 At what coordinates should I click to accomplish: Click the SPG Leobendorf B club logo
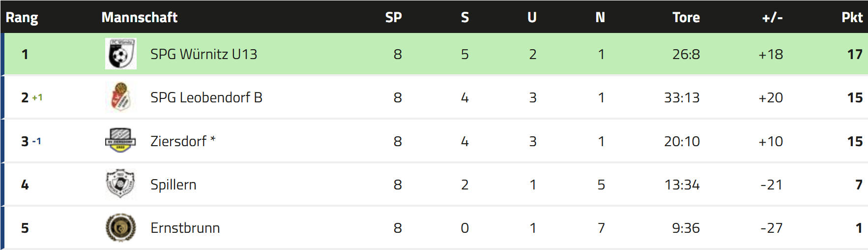click(120, 97)
